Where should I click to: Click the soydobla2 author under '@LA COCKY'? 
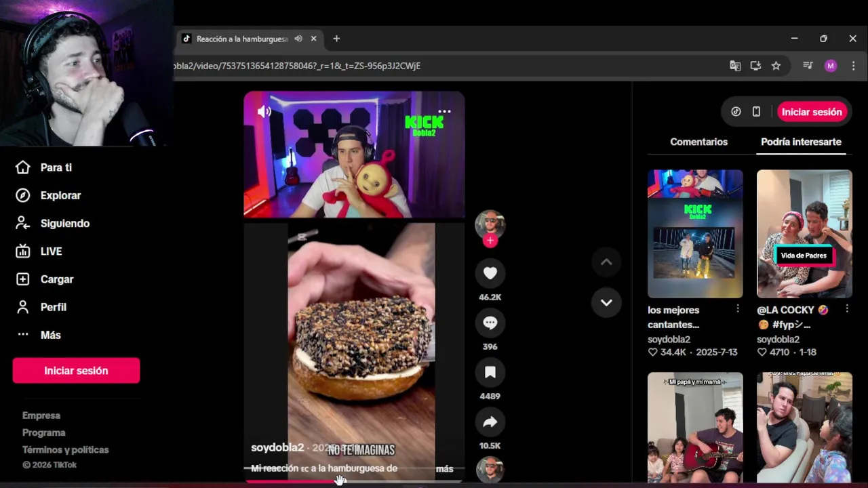point(778,340)
